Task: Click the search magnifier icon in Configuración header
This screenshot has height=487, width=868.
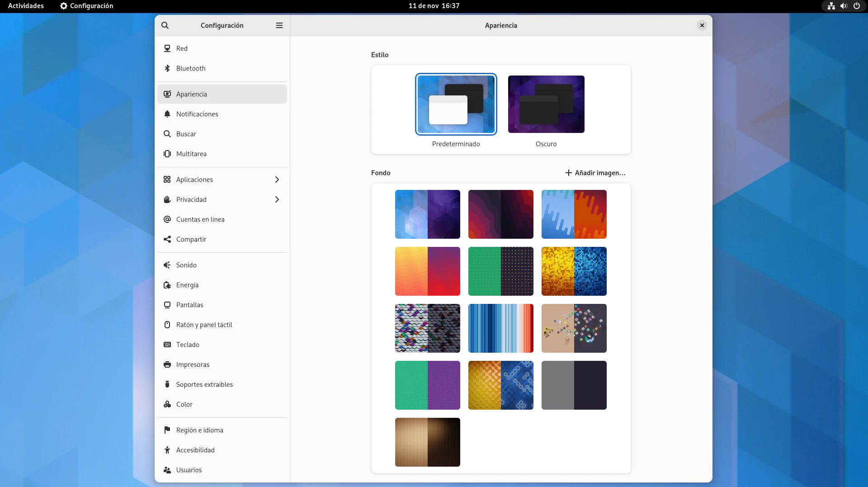Action: [165, 25]
